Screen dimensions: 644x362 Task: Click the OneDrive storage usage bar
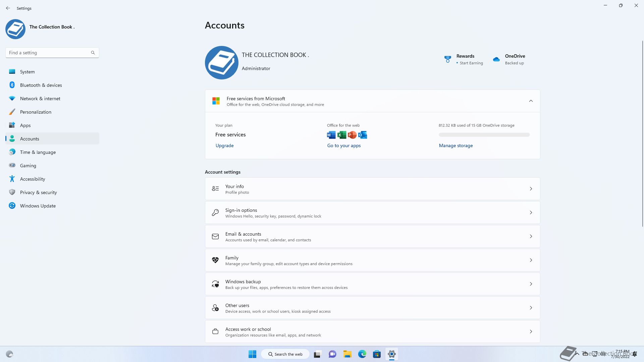(484, 135)
